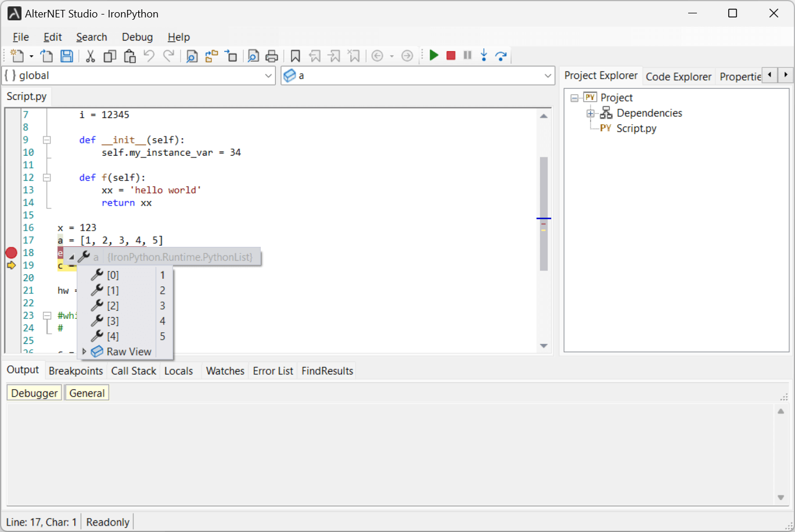
Task: Open the FindResults tab
Action: pos(327,371)
